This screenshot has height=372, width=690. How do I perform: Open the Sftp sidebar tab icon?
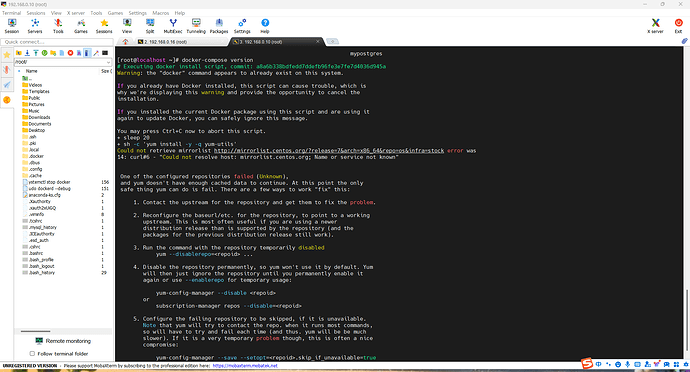pos(7,100)
